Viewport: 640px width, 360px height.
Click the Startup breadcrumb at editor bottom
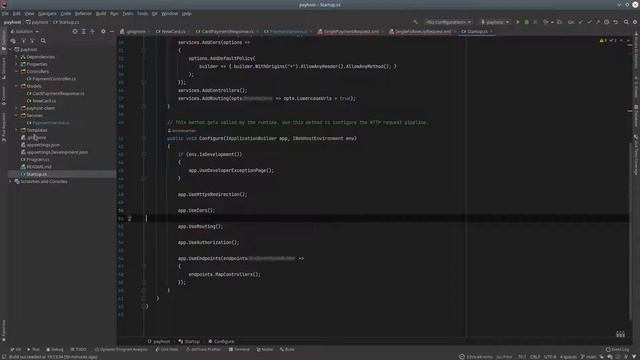point(189,342)
